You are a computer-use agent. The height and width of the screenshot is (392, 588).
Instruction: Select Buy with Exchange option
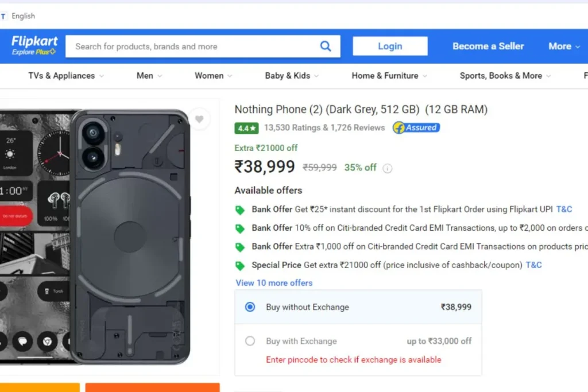[250, 341]
